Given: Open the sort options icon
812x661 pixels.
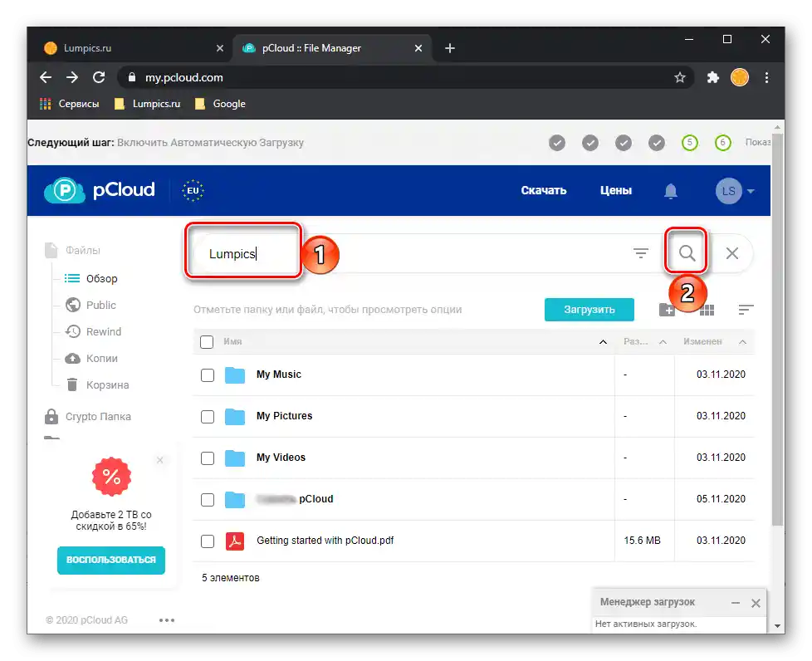Looking at the screenshot, I should tap(746, 310).
